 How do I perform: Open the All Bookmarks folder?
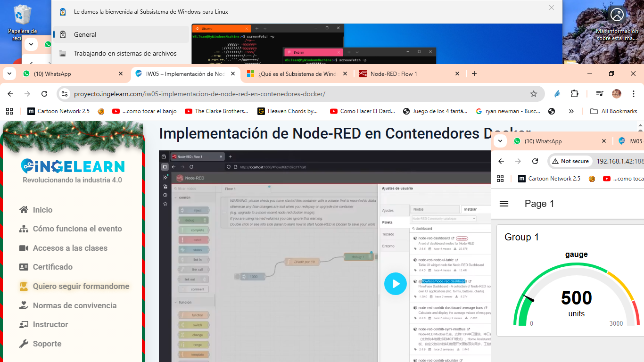[x=614, y=111]
